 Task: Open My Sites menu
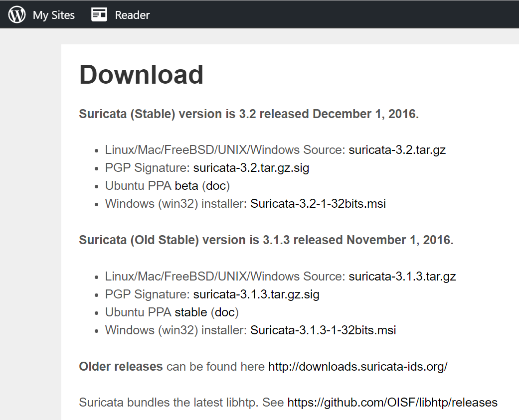click(x=53, y=15)
